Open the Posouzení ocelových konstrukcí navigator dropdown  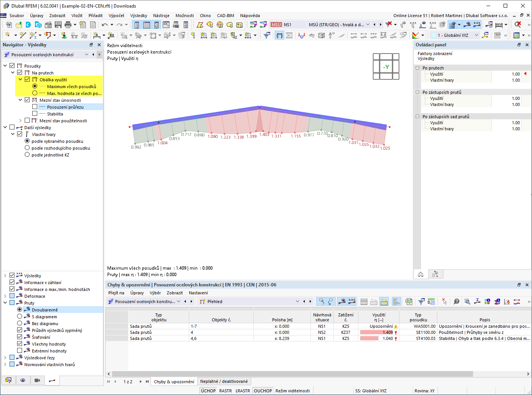tap(87, 55)
